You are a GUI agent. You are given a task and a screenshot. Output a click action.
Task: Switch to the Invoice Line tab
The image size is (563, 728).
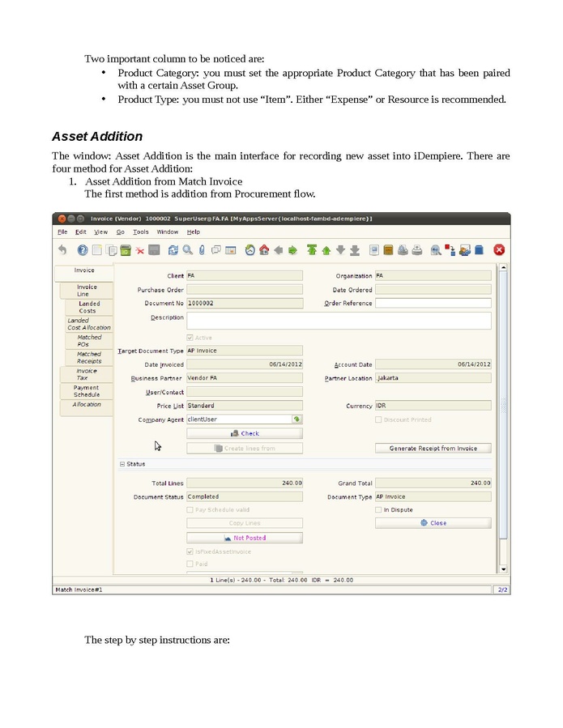[87, 290]
